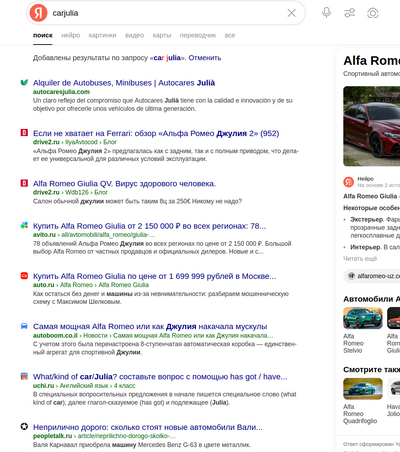
Task: Click the autocaresjulia.com favicon
Action: tap(24, 82)
